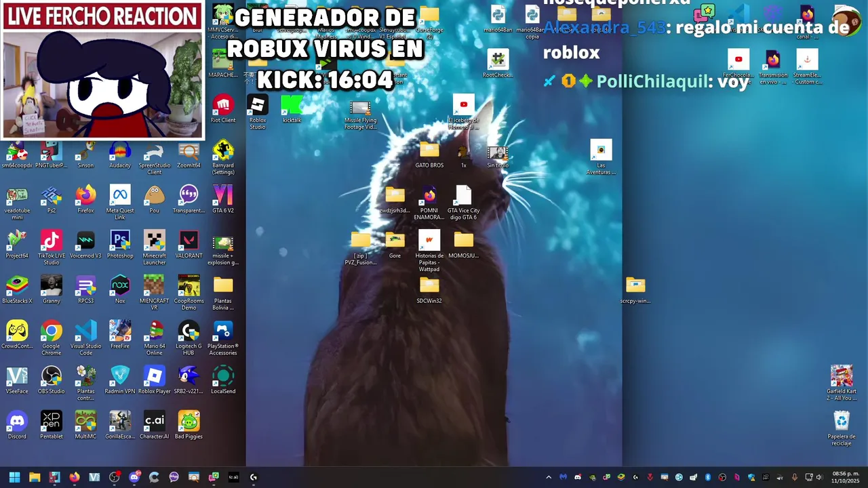The image size is (868, 488).
Task: Open the Las Aventuras desktop file
Action: [601, 157]
